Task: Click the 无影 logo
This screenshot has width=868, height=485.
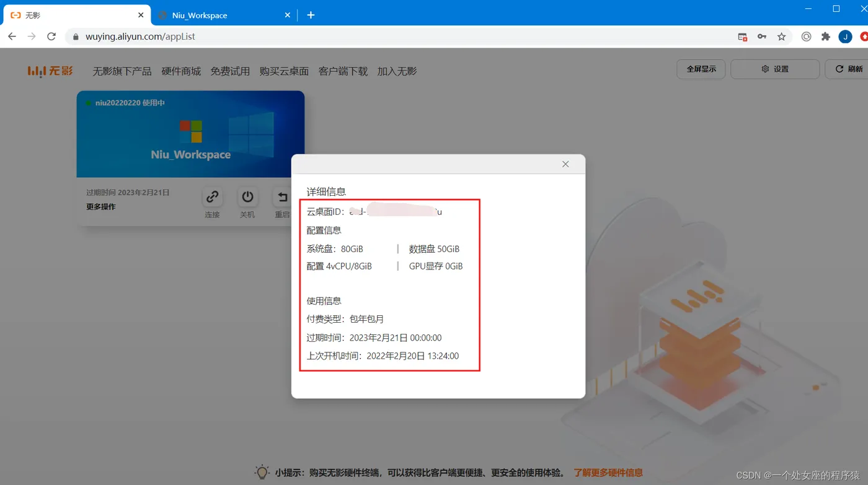Action: pos(50,71)
